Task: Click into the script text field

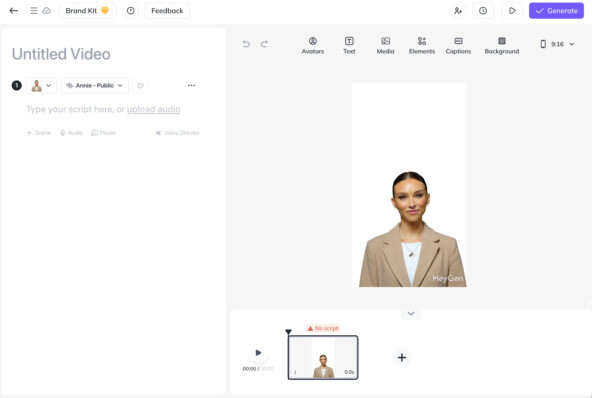Action: [113, 110]
